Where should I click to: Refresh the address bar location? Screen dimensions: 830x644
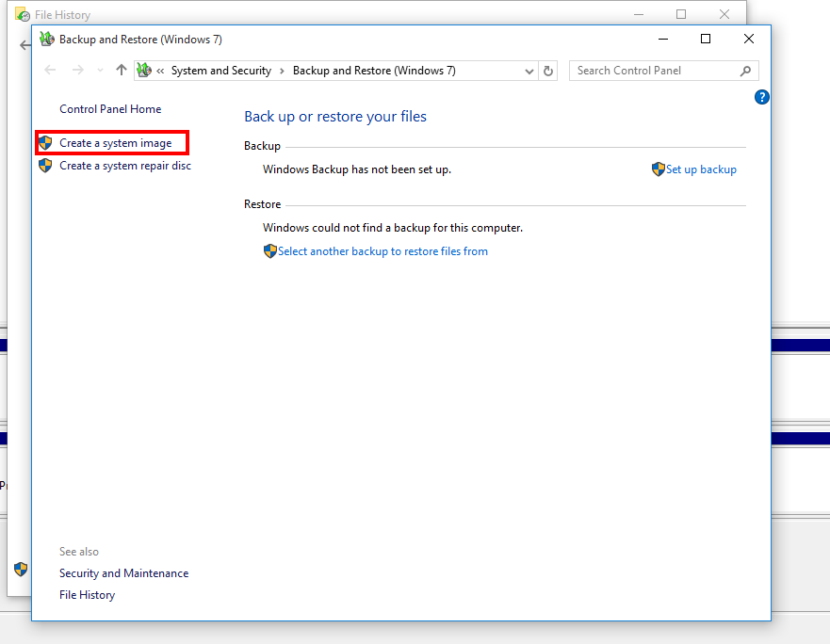click(x=550, y=71)
